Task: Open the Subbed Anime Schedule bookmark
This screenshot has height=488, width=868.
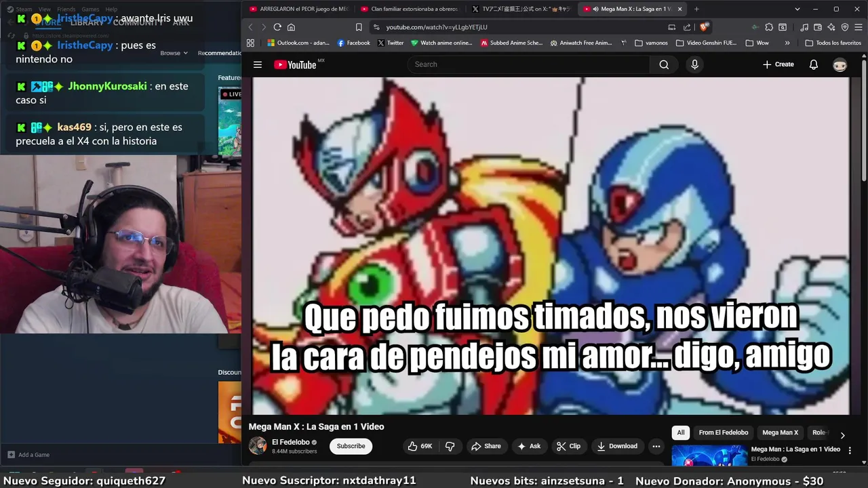Action: (x=511, y=43)
